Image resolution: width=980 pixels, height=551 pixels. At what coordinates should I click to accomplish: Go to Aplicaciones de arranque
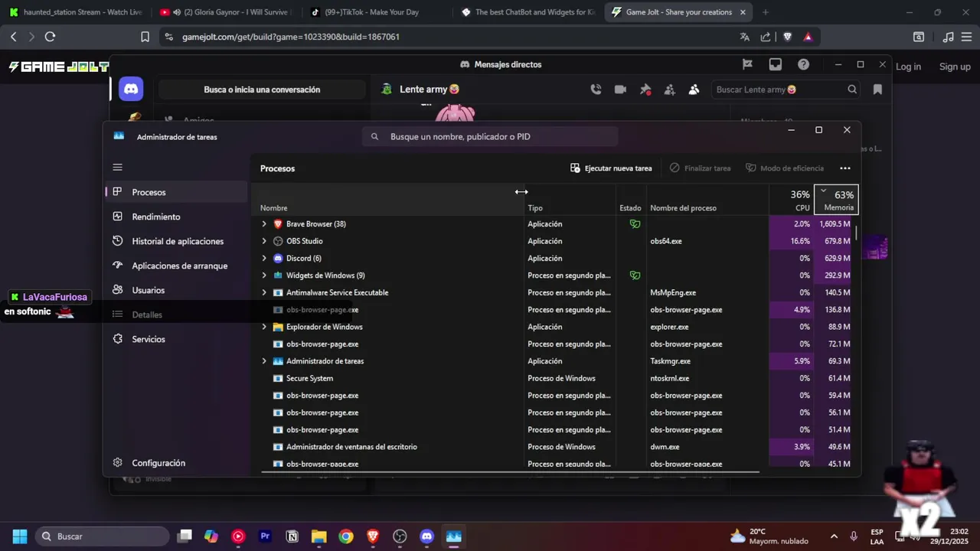click(x=177, y=266)
